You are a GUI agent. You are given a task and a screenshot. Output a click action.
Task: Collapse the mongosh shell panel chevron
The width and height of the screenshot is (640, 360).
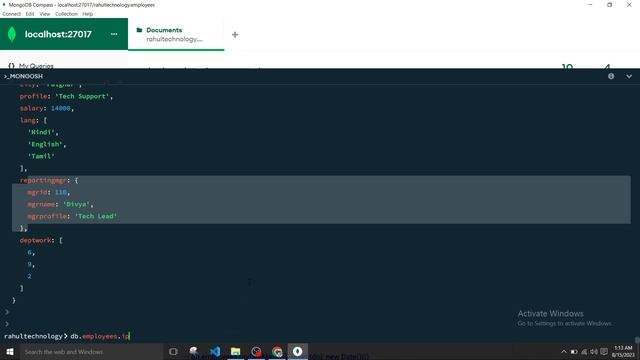tap(629, 76)
